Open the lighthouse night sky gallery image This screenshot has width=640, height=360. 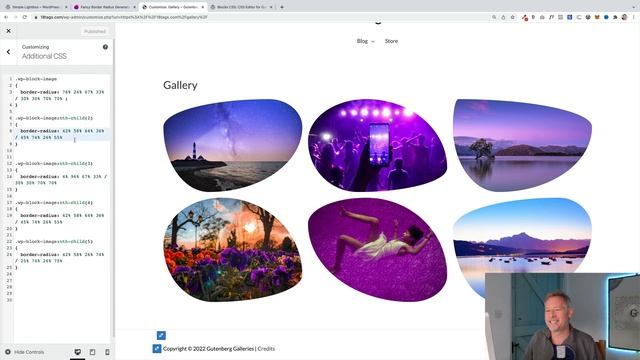(233, 145)
